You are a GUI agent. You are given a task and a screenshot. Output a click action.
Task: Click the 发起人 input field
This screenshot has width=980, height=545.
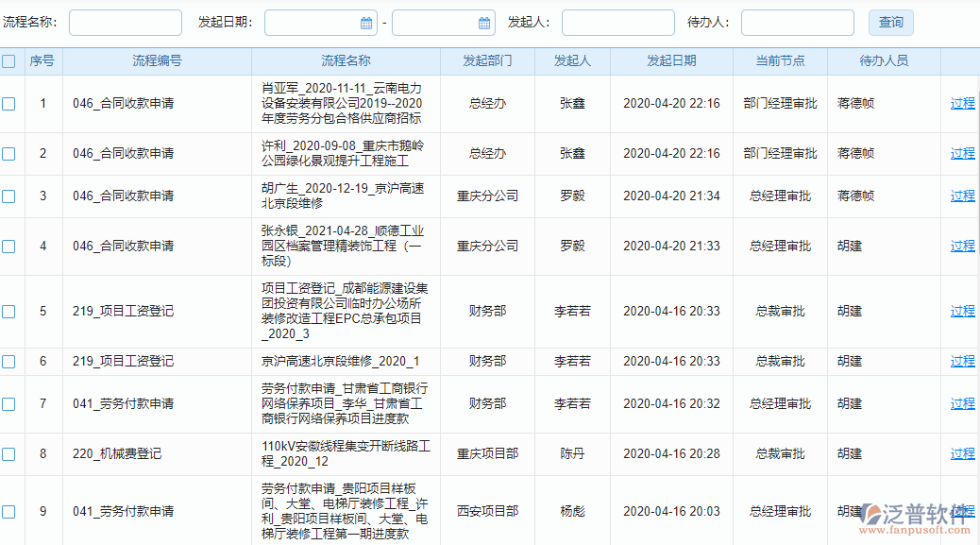click(617, 22)
